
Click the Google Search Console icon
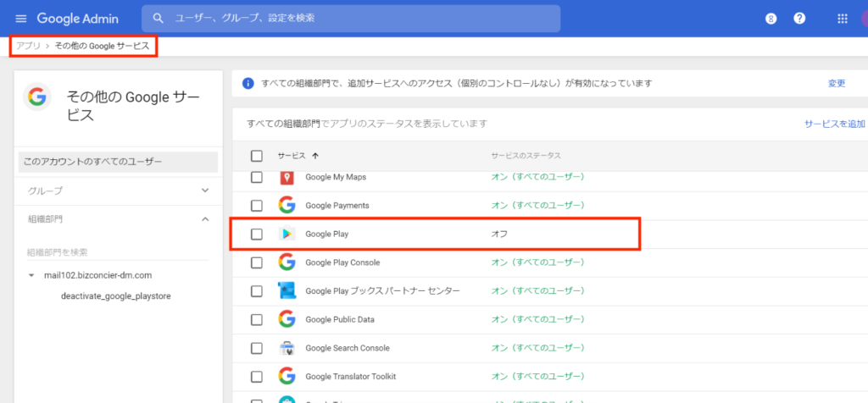[x=287, y=348]
